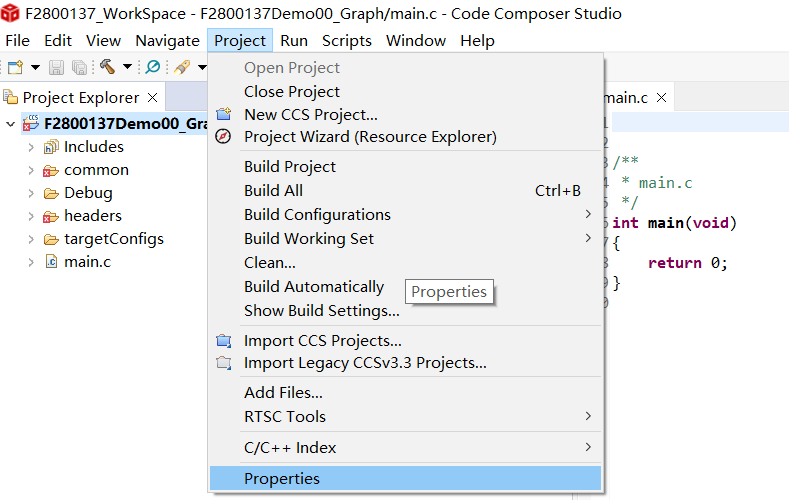Open dropdown arrow beside Build hammer
The height and width of the screenshot is (500, 789).
click(x=127, y=66)
